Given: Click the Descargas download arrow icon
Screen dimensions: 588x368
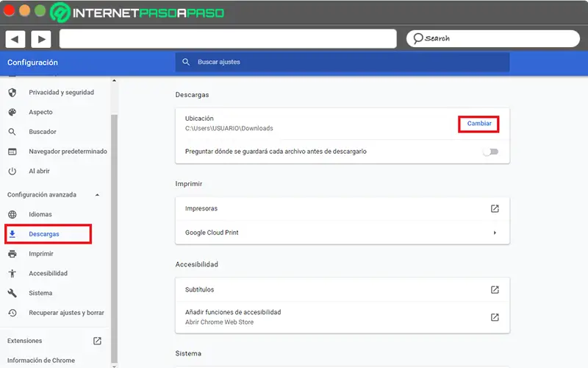Looking at the screenshot, I should 12,234.
